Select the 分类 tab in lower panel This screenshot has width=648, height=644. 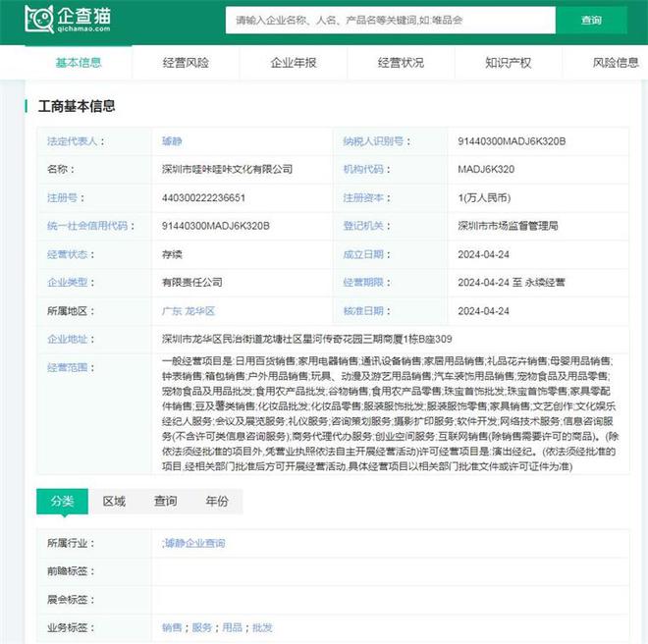coord(63,501)
